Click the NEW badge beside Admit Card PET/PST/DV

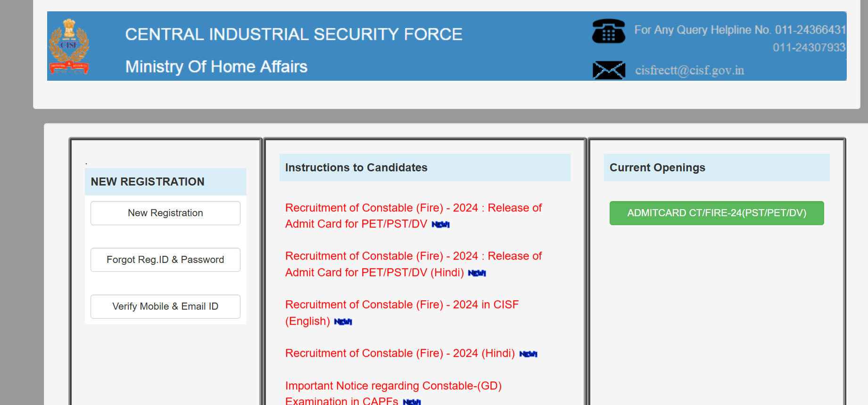[x=440, y=225]
